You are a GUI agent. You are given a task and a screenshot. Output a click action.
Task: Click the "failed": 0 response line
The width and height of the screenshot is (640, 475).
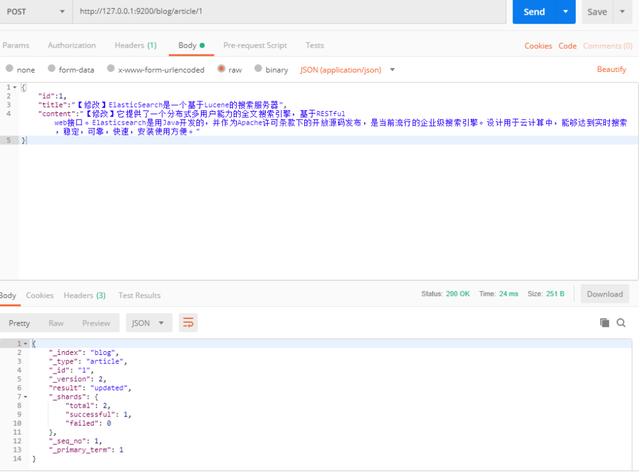point(88,424)
